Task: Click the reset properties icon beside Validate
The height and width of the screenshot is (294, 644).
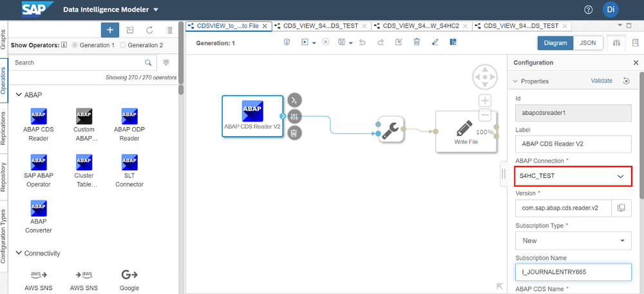Action: pyautogui.click(x=626, y=81)
